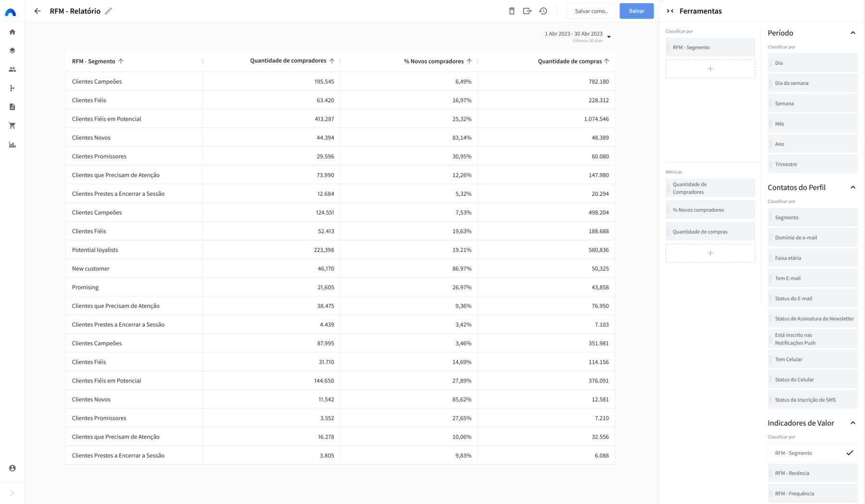This screenshot has width=865, height=504.
Task: Sort by Quantidade de compras column arrow
Action: (x=607, y=61)
